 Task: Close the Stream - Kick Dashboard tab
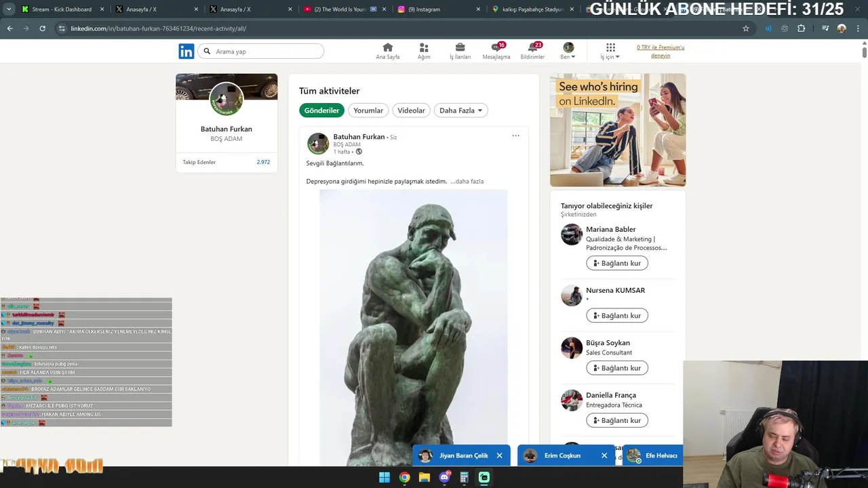click(102, 9)
